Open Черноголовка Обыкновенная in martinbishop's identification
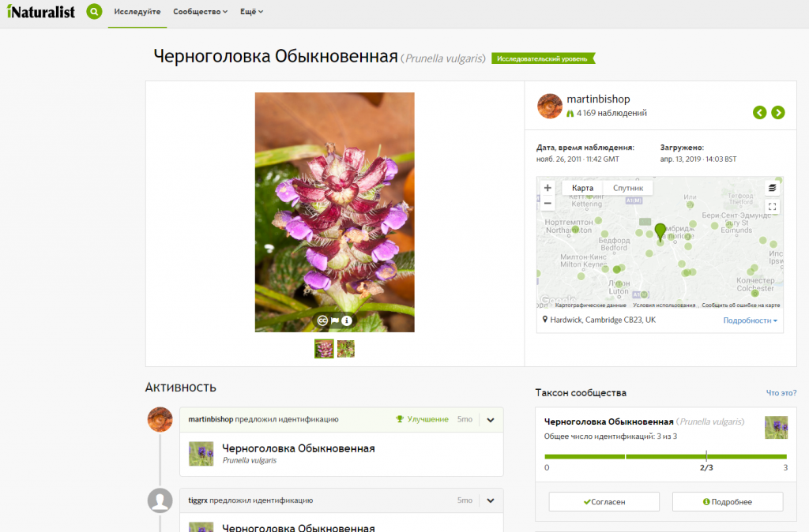This screenshot has width=809, height=532. (298, 448)
